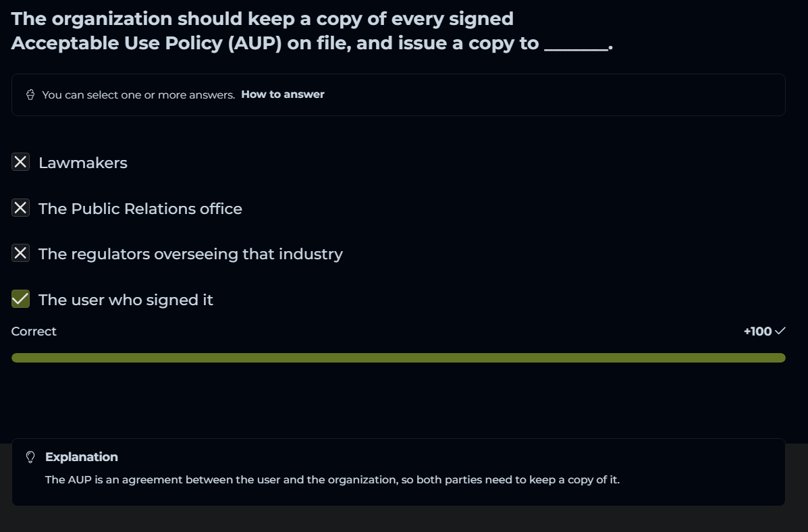Toggle The Public Relations office checkbox
The width and height of the screenshot is (808, 532).
21,208
